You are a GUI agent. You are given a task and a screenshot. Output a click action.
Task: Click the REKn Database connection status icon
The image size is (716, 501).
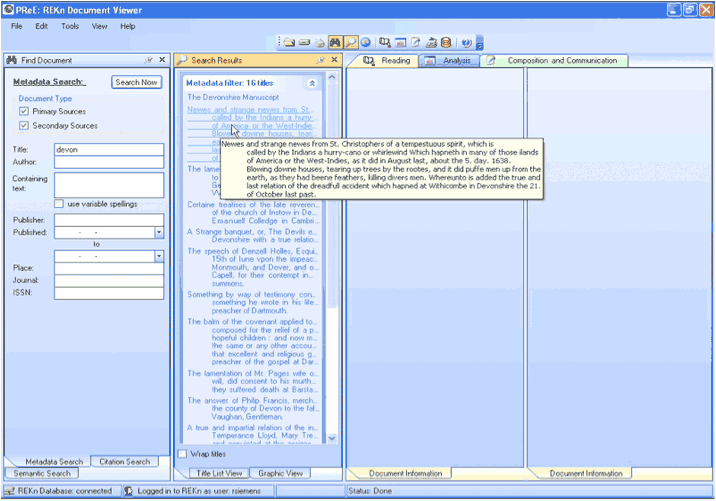click(x=9, y=491)
